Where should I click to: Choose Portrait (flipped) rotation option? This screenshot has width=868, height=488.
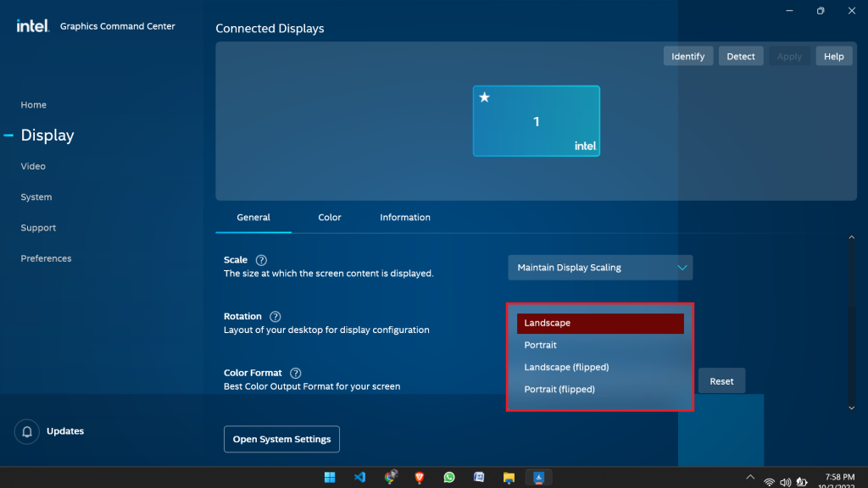point(600,390)
